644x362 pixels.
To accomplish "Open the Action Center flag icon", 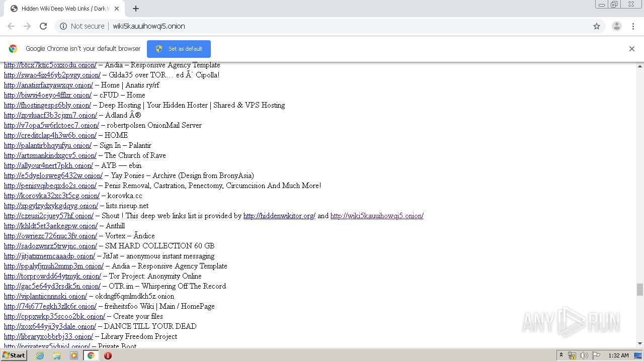I will tap(596, 355).
